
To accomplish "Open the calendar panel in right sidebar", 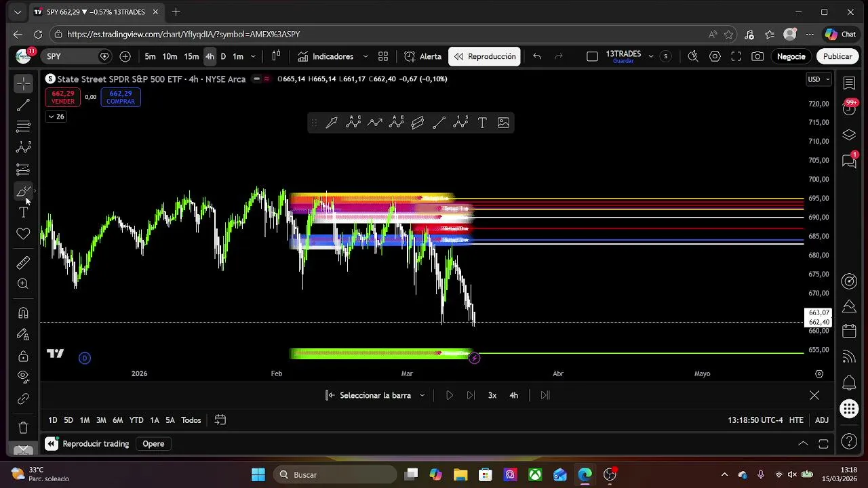I will (x=849, y=331).
